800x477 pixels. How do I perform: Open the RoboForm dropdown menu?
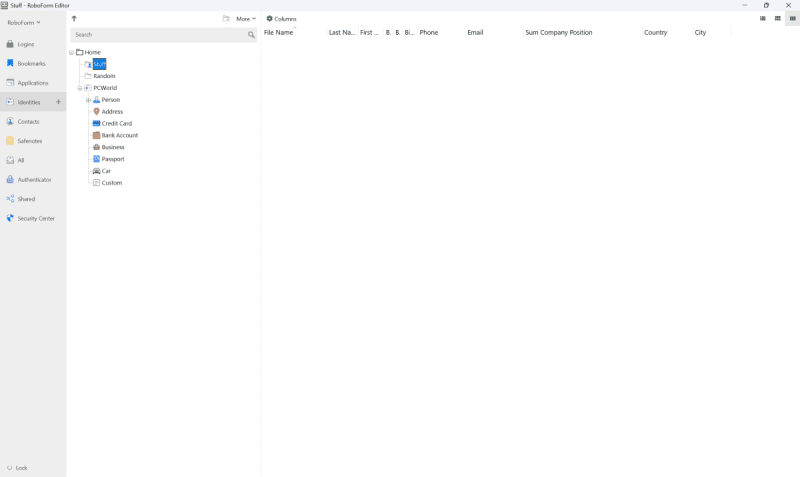pos(24,22)
